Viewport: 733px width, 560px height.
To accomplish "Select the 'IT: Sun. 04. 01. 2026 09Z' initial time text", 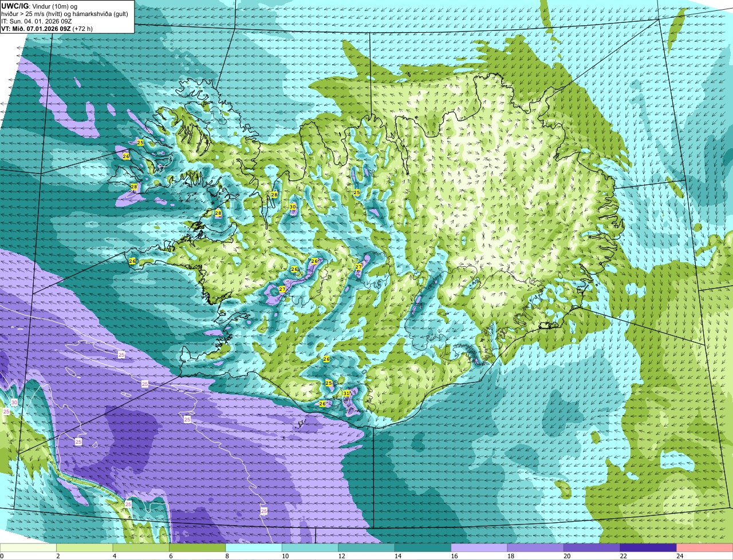I will click(x=37, y=21).
